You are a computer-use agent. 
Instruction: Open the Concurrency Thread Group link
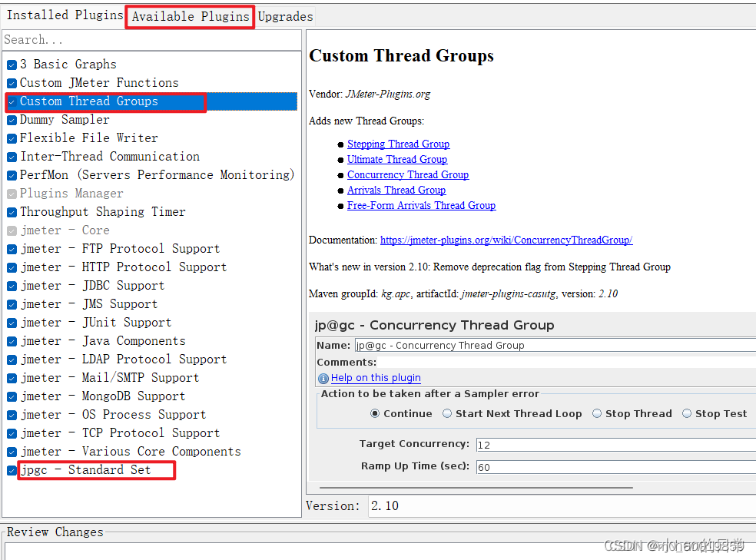click(408, 175)
